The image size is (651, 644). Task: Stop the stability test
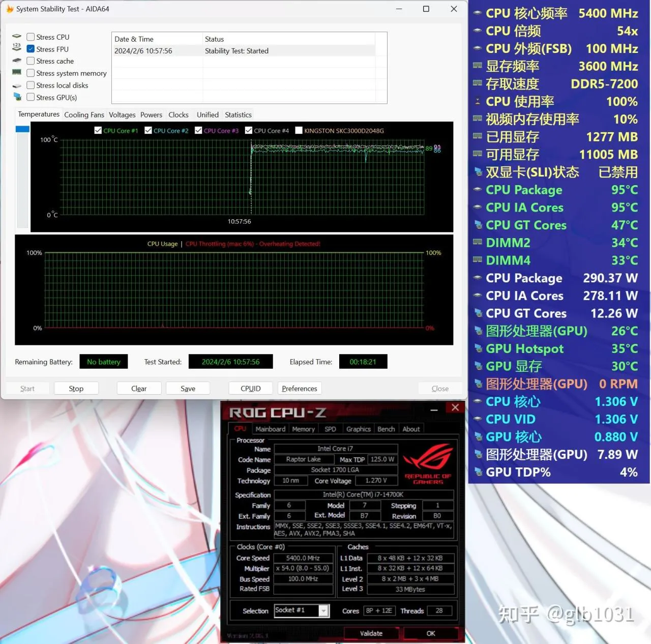coord(76,389)
